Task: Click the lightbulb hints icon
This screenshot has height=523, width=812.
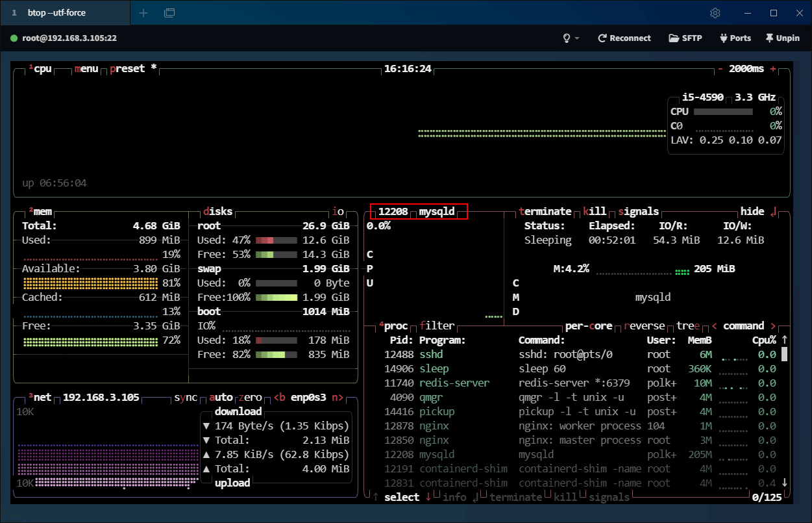Action: coord(567,38)
